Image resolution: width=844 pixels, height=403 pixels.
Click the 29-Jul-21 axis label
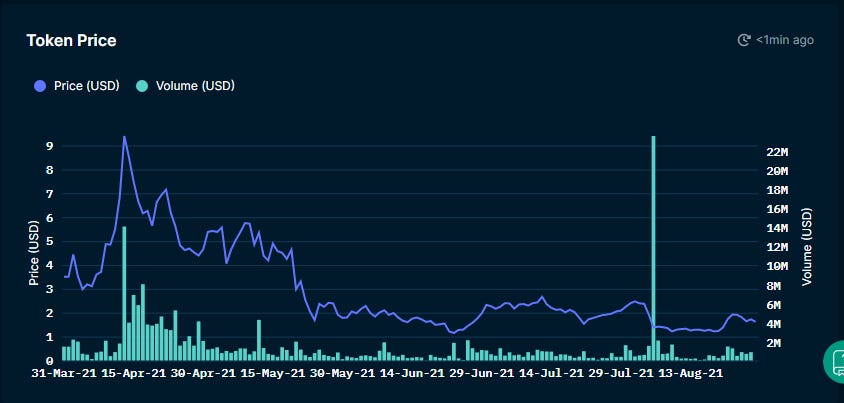point(620,373)
